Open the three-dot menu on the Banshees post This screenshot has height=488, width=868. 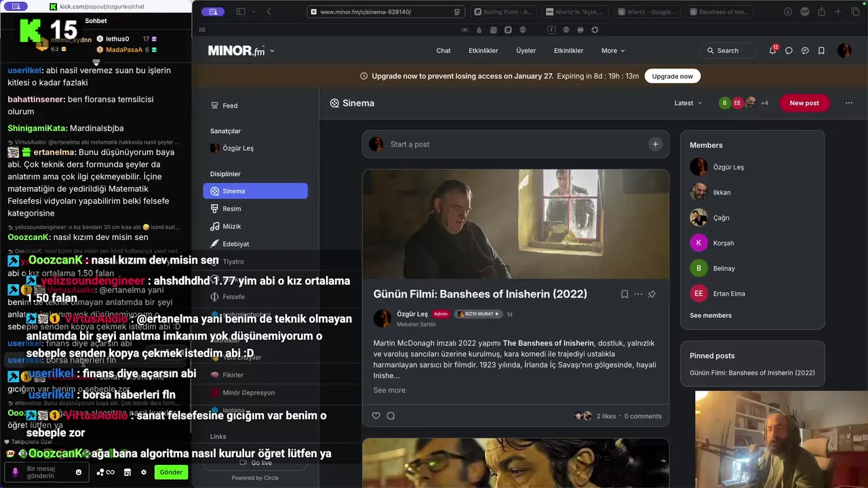pos(638,294)
